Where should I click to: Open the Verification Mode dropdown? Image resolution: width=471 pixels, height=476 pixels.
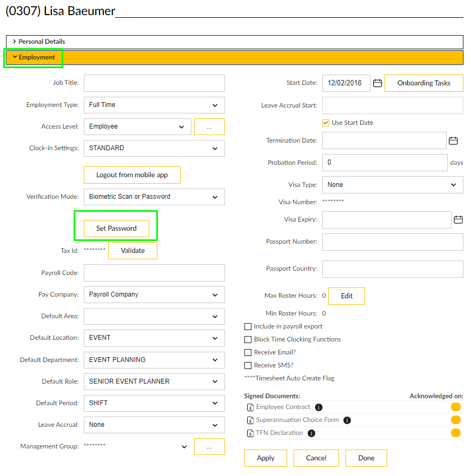click(x=154, y=197)
